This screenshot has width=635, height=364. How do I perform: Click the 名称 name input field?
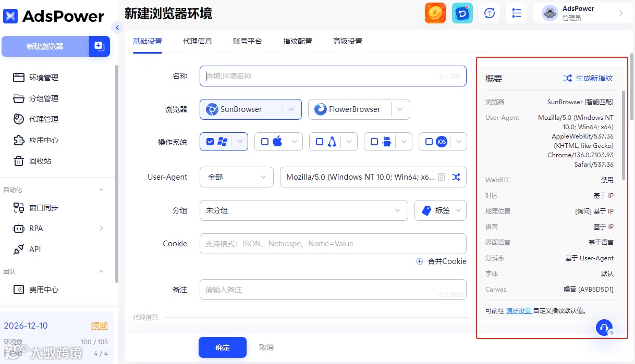tap(333, 76)
